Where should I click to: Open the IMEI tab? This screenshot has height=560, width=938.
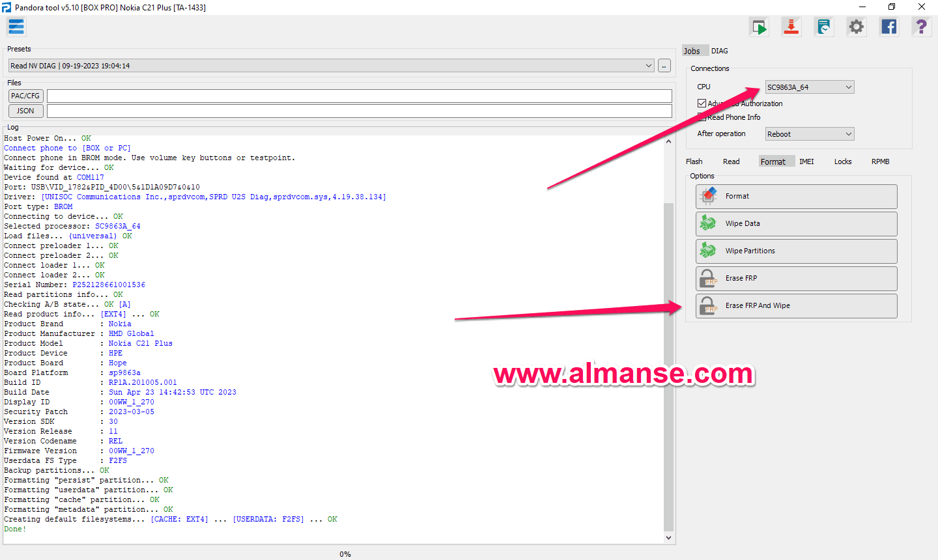click(806, 161)
